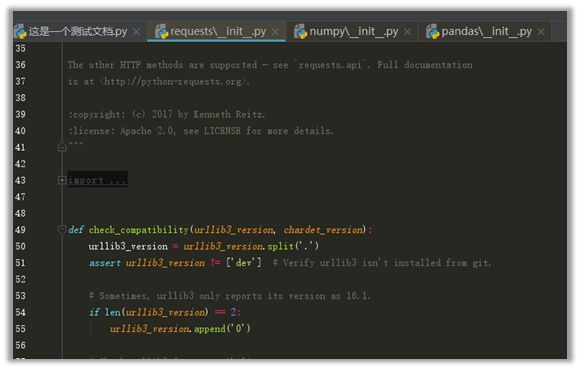580x370 pixels.
Task: Click the len( call on line 54
Action: pos(115,312)
